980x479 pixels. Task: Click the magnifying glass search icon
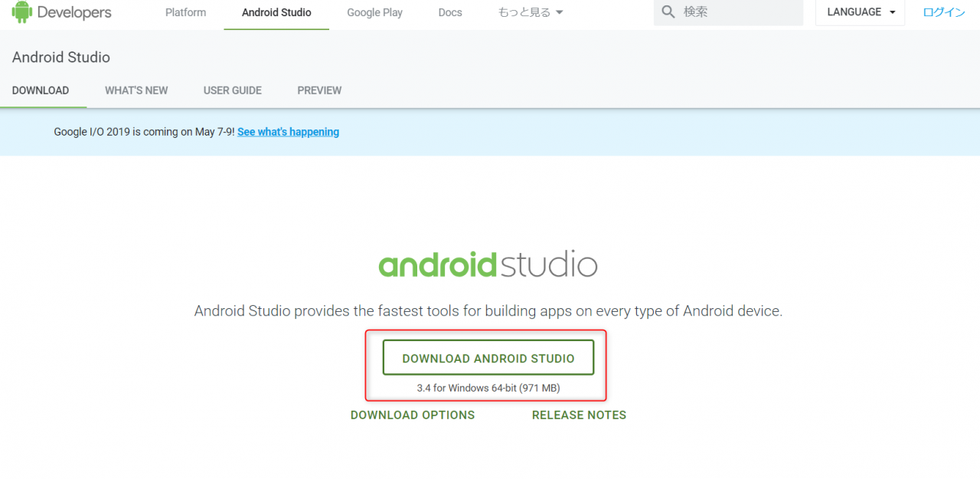(668, 12)
